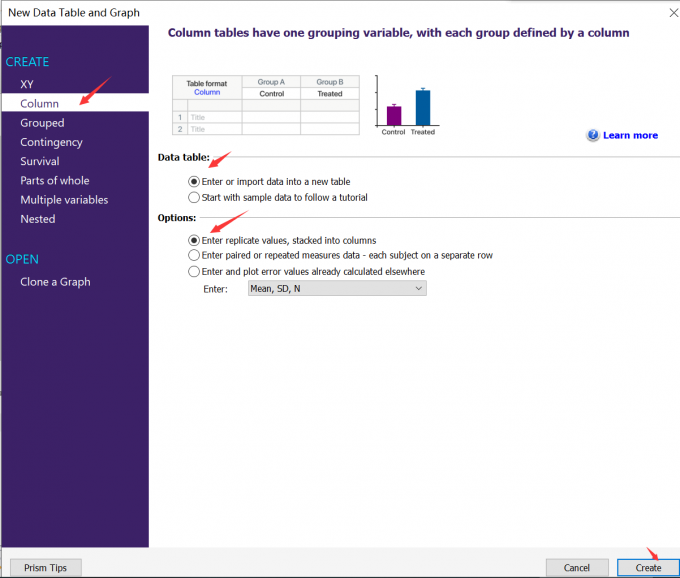Select error values already calculated elsewhere option

coord(307,271)
